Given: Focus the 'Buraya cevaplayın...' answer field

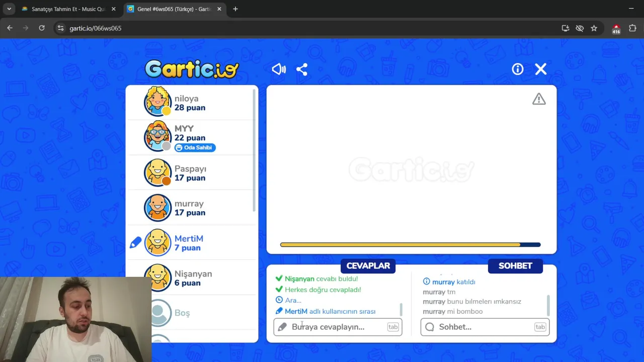Looking at the screenshot, I should coord(338,327).
